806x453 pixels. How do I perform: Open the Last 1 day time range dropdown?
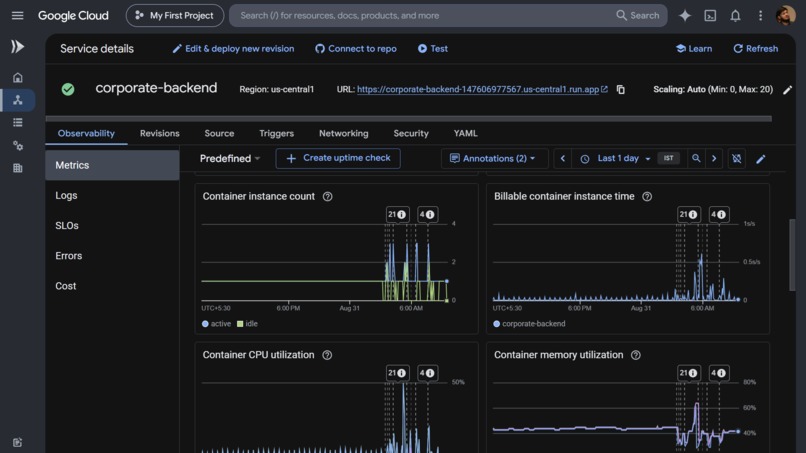coord(618,158)
